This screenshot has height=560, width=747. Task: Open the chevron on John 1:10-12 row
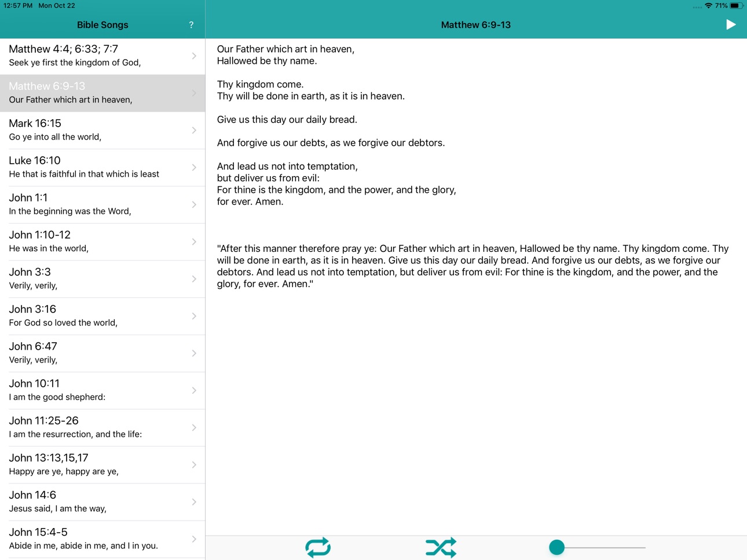(x=194, y=241)
